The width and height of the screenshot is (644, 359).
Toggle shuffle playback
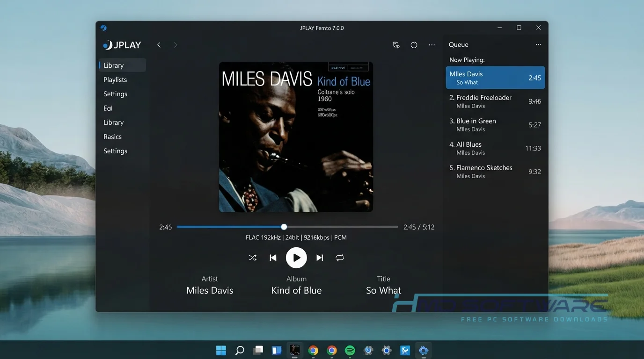[253, 258]
